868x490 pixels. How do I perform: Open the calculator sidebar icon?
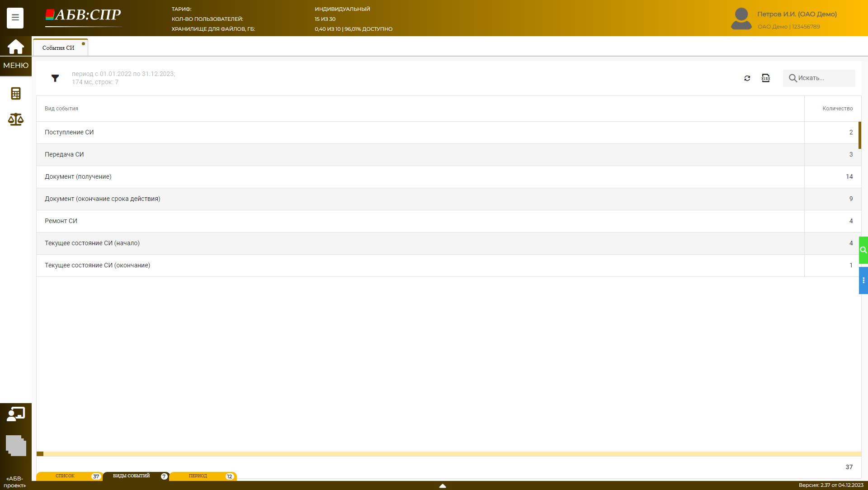tap(16, 94)
